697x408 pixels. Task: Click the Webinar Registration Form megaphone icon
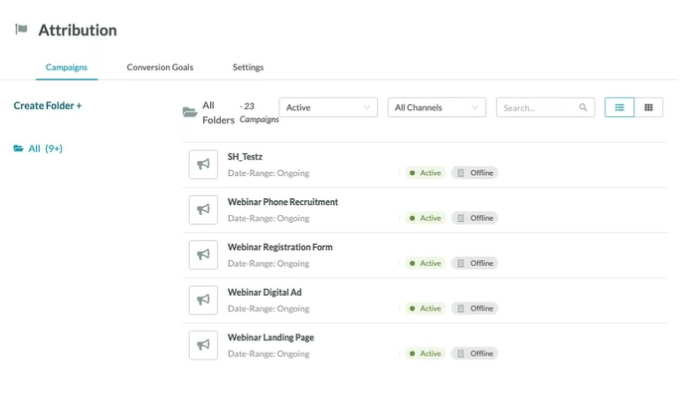[x=203, y=255]
